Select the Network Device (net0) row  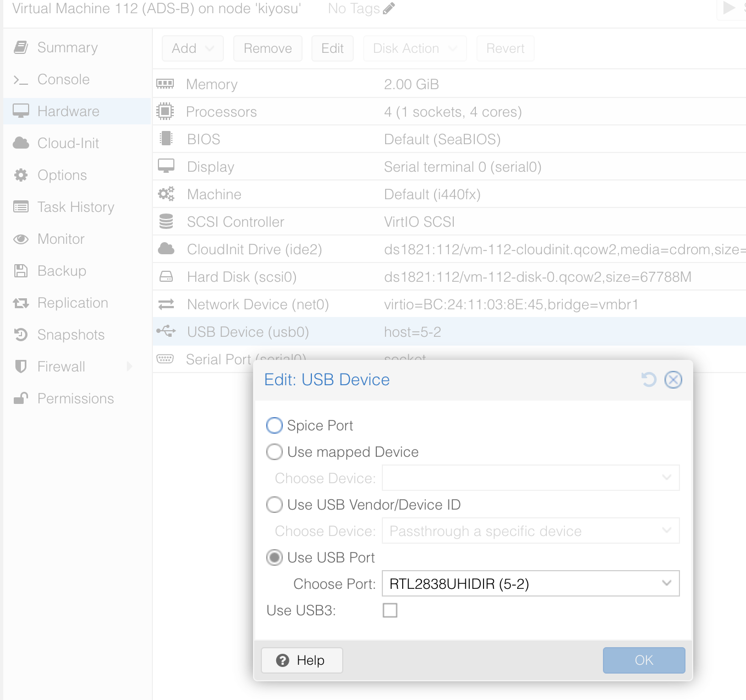tap(257, 304)
